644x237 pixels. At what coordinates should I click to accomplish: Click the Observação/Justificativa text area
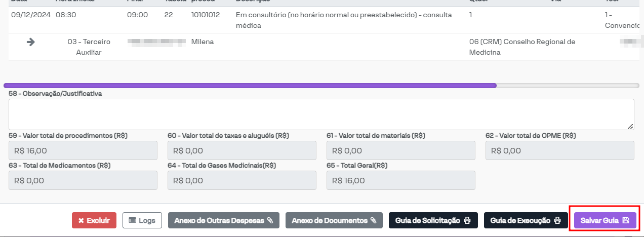321,114
